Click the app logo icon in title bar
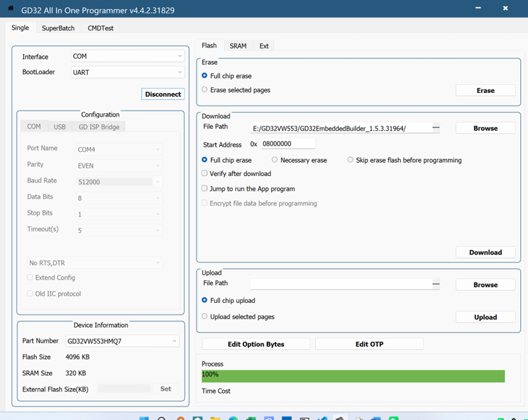Viewport: 528px width, 420px height. coord(10,8)
